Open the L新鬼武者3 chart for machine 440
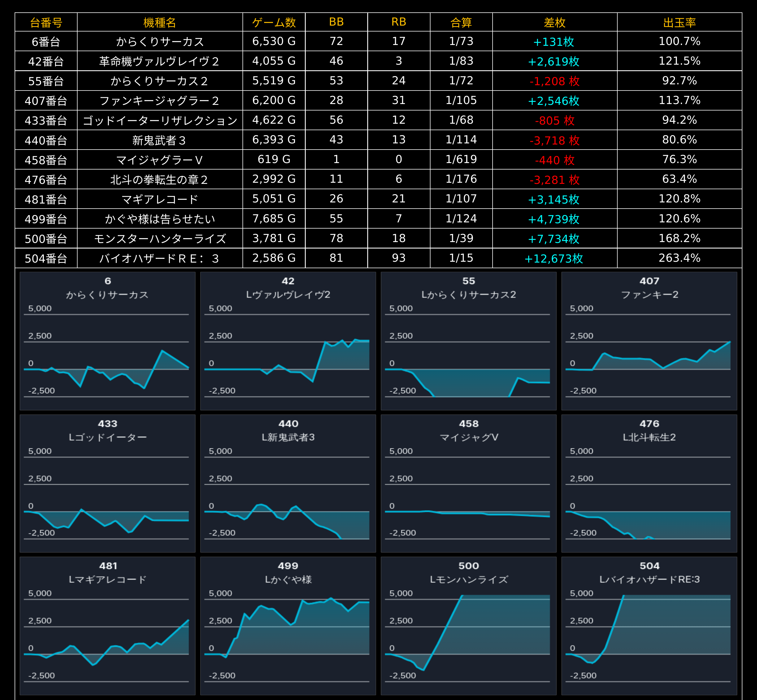The height and width of the screenshot is (700, 757). 288,483
